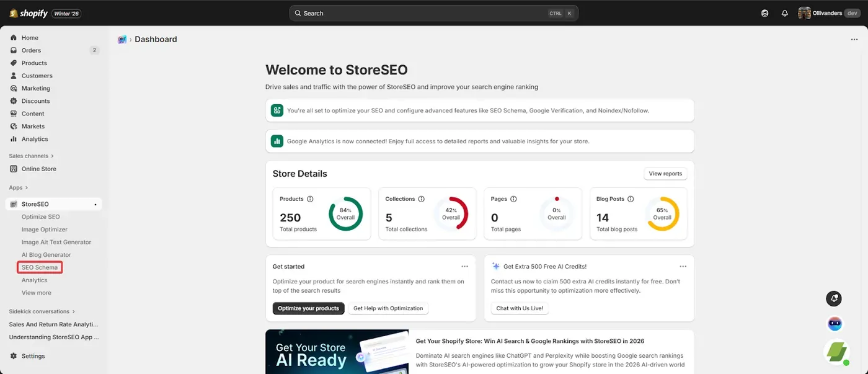This screenshot has width=868, height=374.
Task: Click the Orders count badge 2
Action: [x=94, y=50]
